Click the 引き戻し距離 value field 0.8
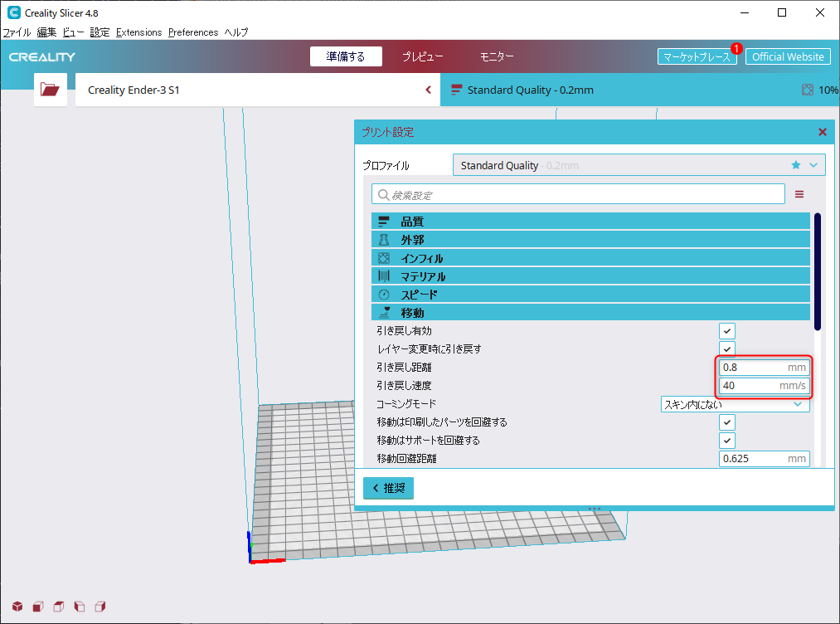Viewport: 840px width, 624px height. click(x=764, y=368)
